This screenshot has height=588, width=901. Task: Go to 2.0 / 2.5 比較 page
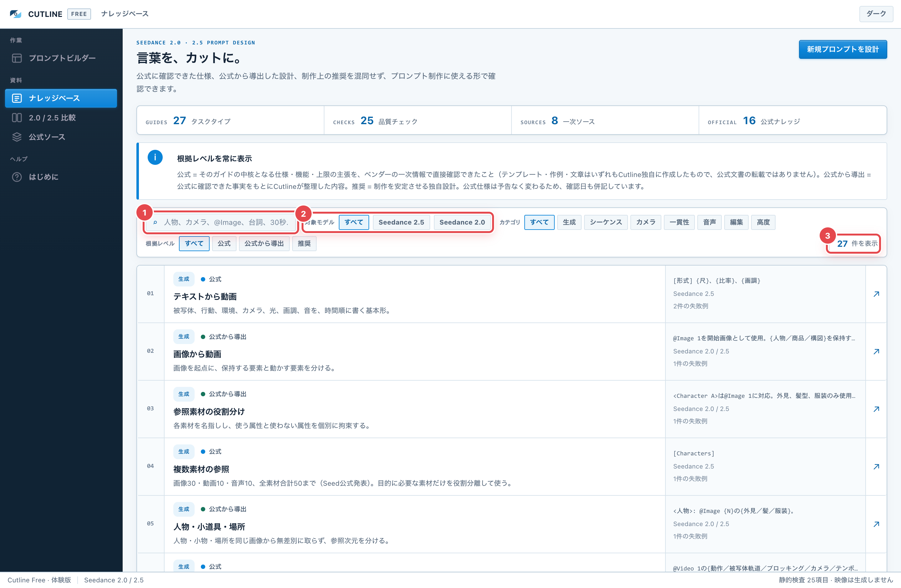(x=61, y=118)
